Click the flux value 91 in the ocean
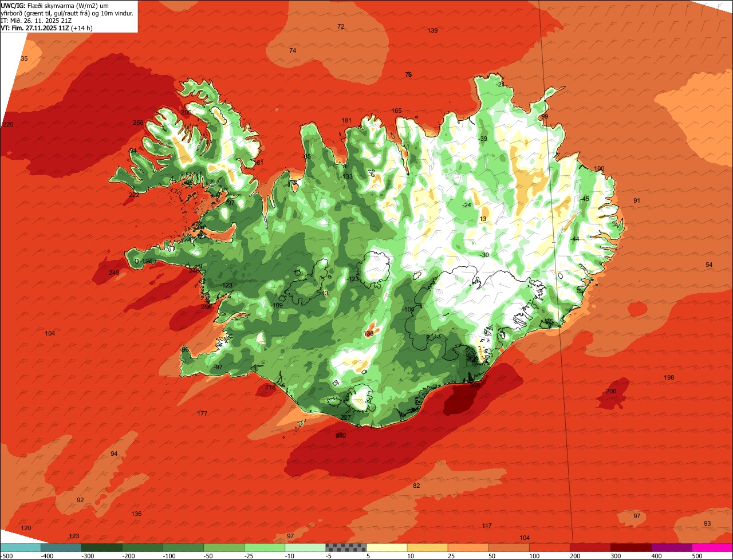The image size is (733, 560). [637, 200]
